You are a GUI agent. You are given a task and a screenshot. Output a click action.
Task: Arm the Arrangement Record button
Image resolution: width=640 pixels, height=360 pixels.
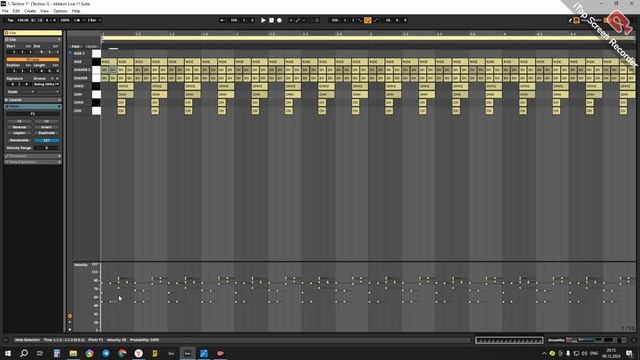[x=279, y=20]
